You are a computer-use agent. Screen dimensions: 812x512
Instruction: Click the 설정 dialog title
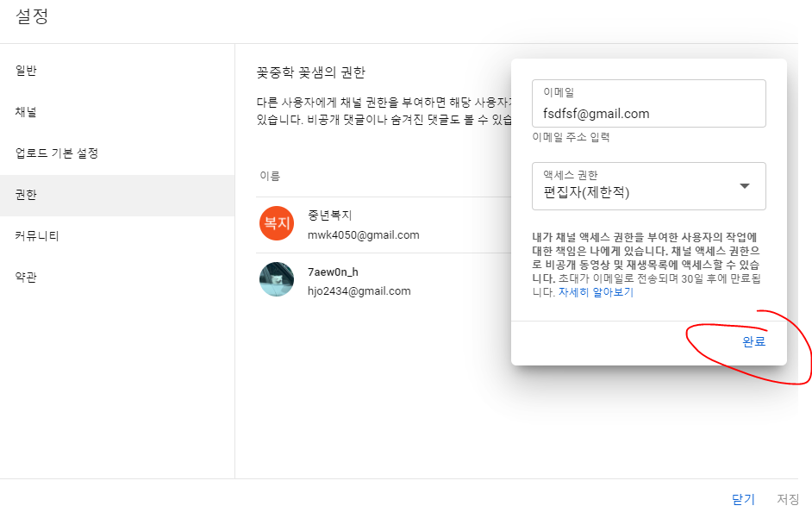tap(32, 16)
